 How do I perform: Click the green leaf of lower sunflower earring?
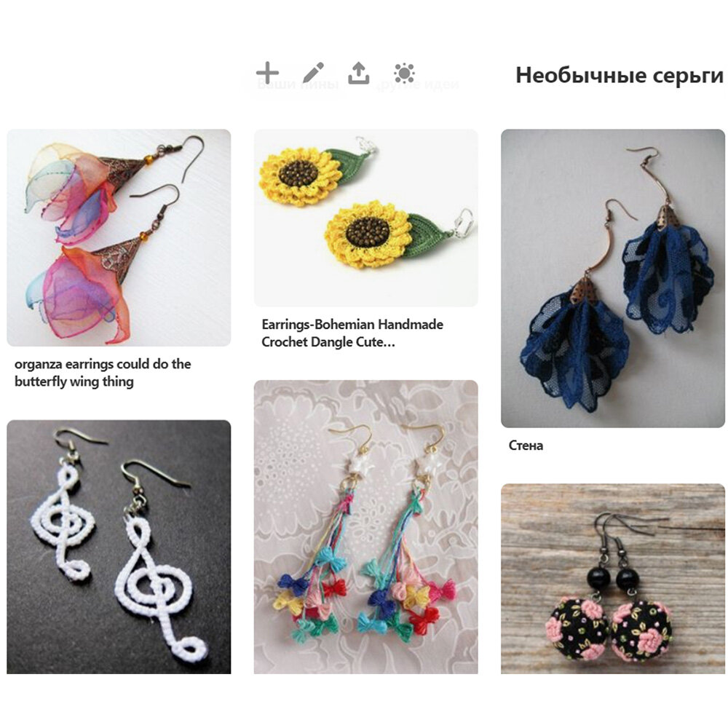(427, 234)
